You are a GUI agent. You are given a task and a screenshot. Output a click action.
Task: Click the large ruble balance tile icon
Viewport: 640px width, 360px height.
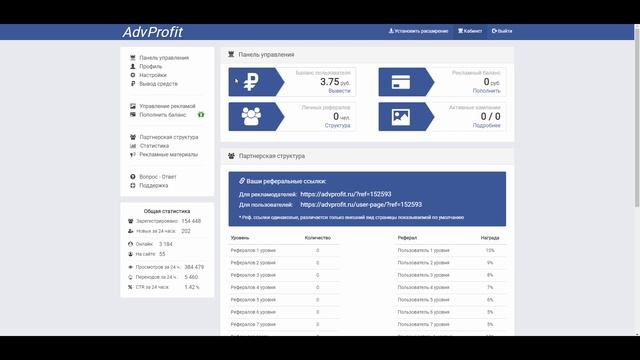click(x=251, y=82)
